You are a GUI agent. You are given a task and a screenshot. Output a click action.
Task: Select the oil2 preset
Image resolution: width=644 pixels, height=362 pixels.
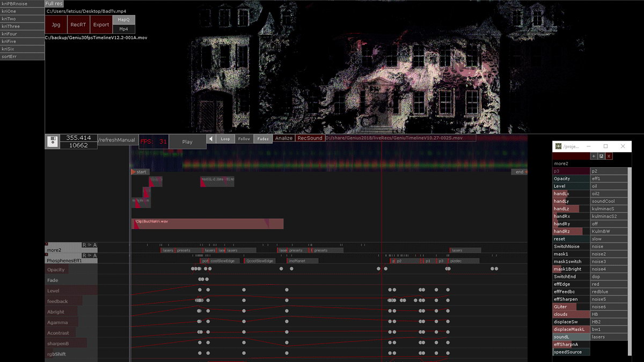(x=609, y=194)
